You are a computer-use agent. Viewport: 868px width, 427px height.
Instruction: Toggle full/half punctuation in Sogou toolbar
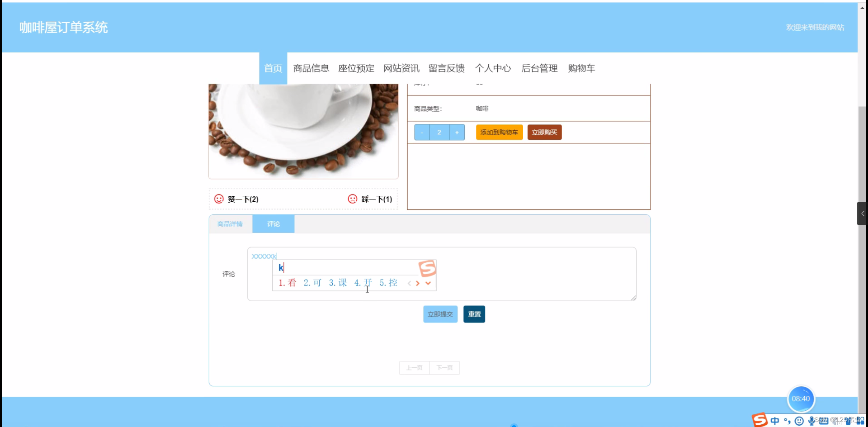point(787,421)
